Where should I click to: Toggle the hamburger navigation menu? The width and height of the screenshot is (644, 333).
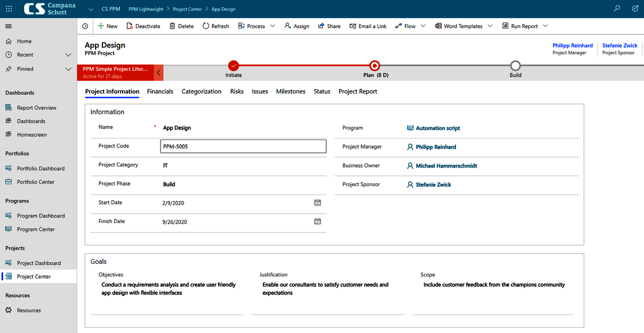[x=8, y=26]
